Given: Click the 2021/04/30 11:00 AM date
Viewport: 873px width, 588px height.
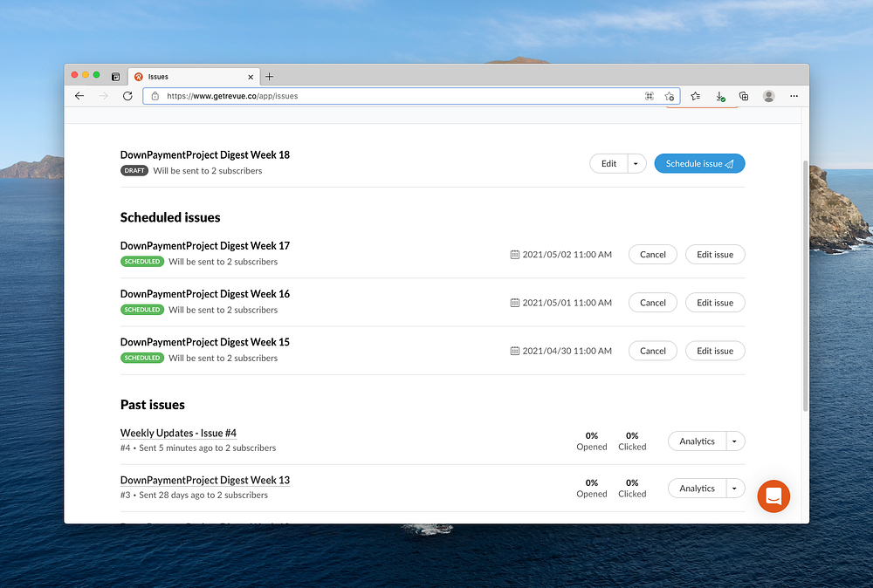Looking at the screenshot, I should tap(567, 351).
